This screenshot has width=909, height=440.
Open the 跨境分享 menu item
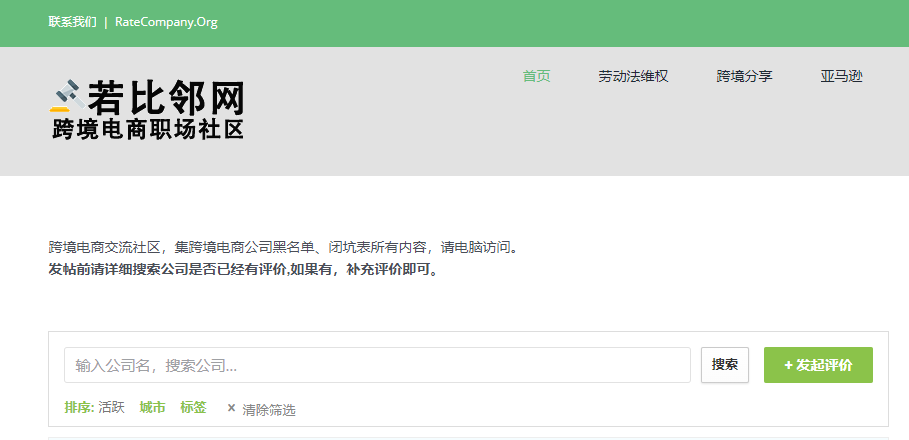[x=744, y=76]
